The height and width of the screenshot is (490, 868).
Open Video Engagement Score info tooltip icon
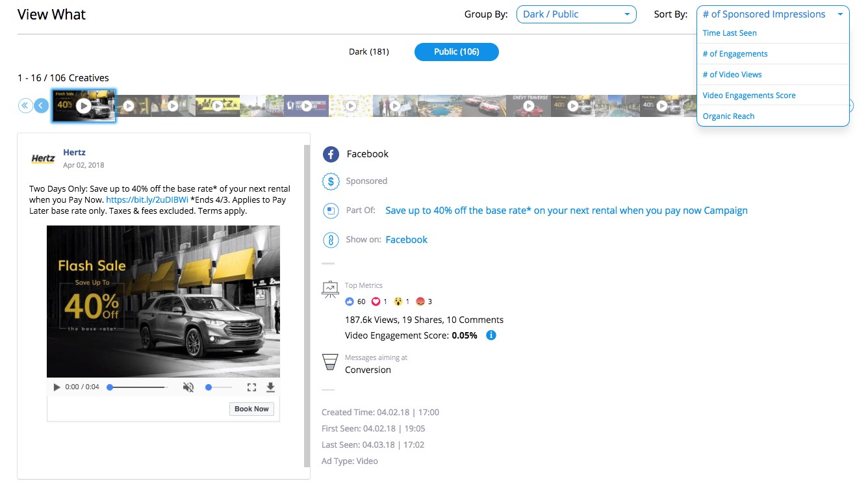click(491, 335)
